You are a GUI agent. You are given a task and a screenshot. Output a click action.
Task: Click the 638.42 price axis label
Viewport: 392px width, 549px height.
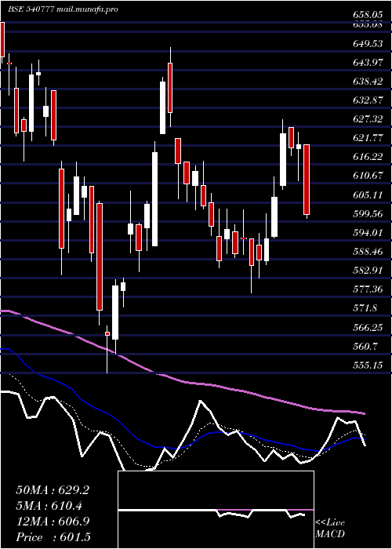pos(368,82)
